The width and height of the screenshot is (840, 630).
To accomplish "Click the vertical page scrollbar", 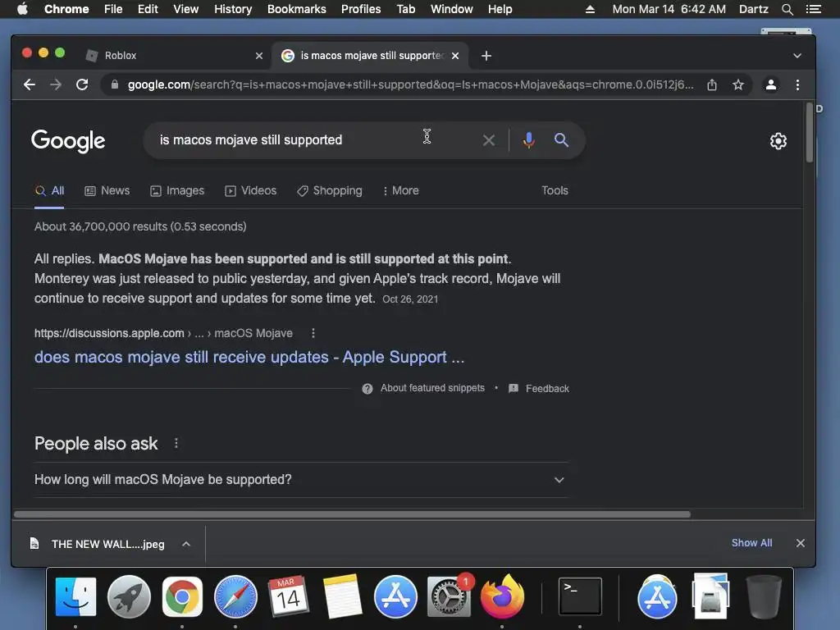I will pos(809,132).
